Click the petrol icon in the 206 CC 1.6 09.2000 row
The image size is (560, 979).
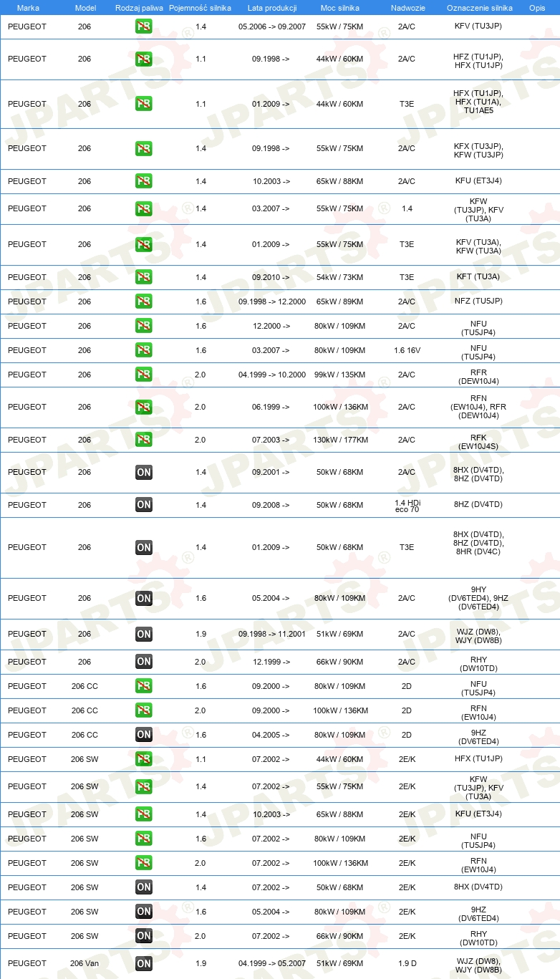[x=144, y=686]
